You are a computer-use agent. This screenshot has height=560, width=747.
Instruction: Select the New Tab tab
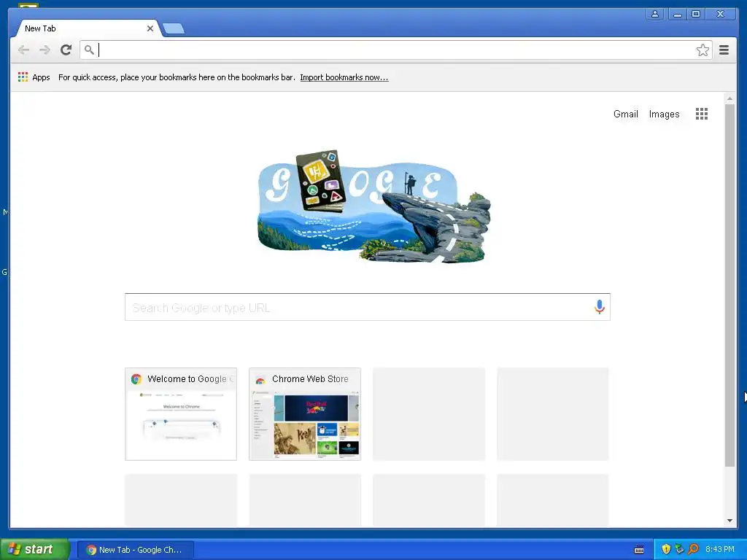pyautogui.click(x=86, y=28)
